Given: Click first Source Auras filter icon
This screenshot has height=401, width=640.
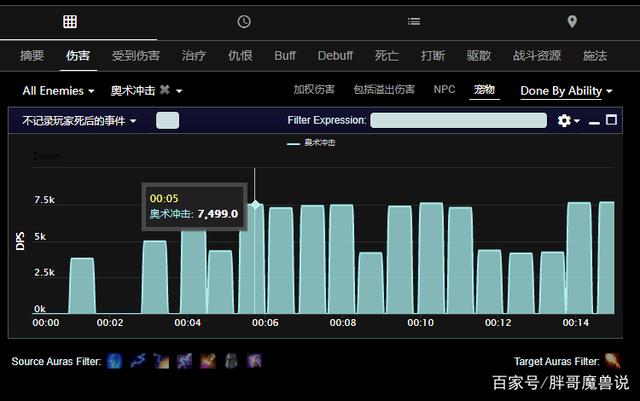Looking at the screenshot, I should (114, 360).
